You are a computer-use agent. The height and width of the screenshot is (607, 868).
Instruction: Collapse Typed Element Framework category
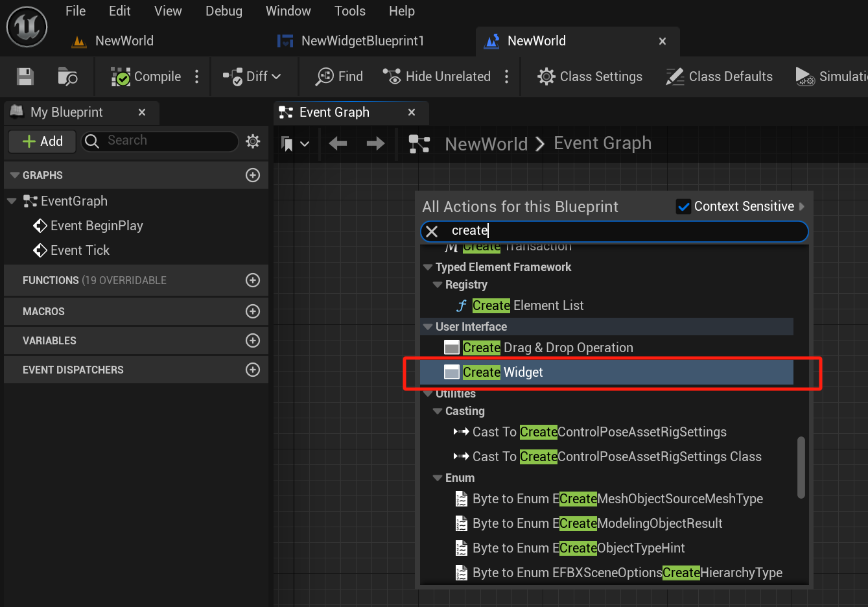[428, 267]
